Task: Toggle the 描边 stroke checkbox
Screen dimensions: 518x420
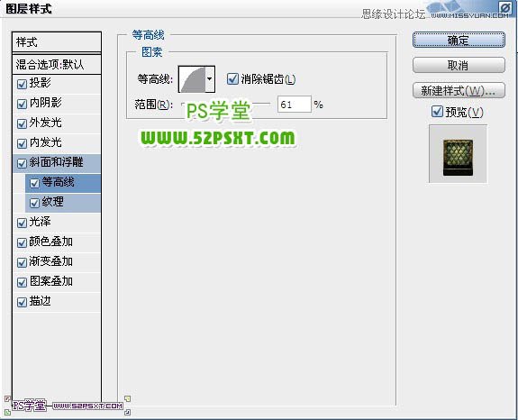Action: [x=22, y=302]
